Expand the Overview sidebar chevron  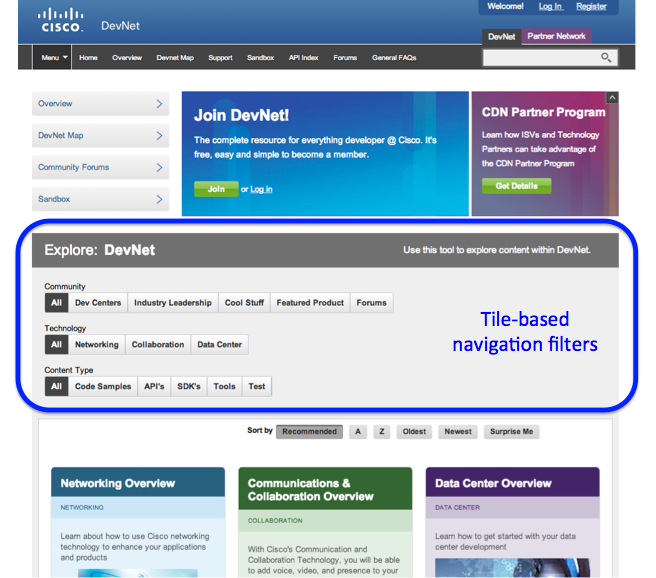(x=159, y=104)
